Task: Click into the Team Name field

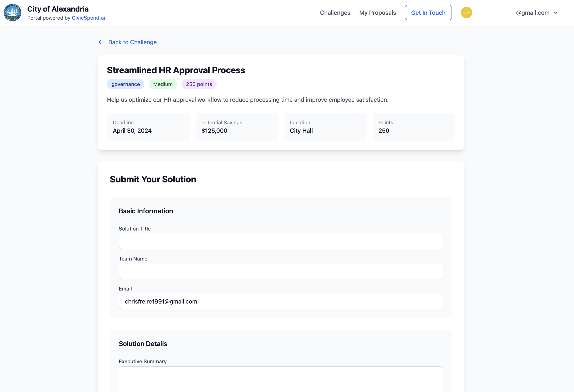Action: (x=281, y=271)
